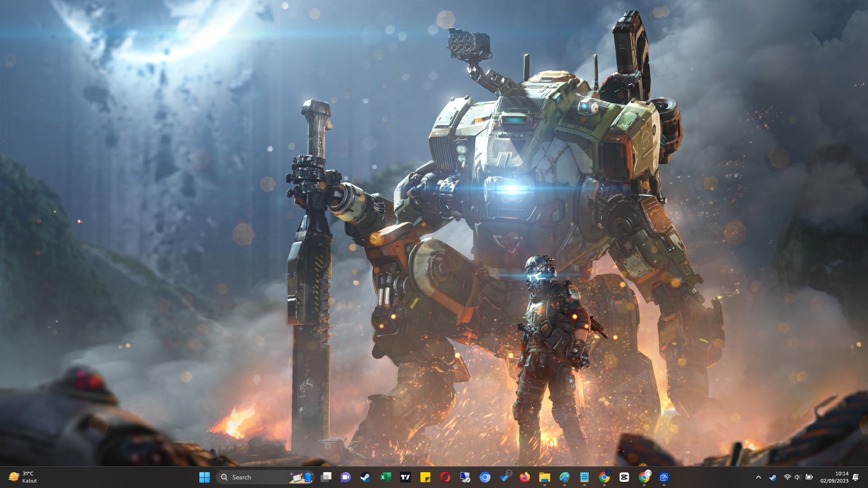This screenshot has height=488, width=868.
Task: Open the Wi-Fi network tray icon
Action: (787, 477)
